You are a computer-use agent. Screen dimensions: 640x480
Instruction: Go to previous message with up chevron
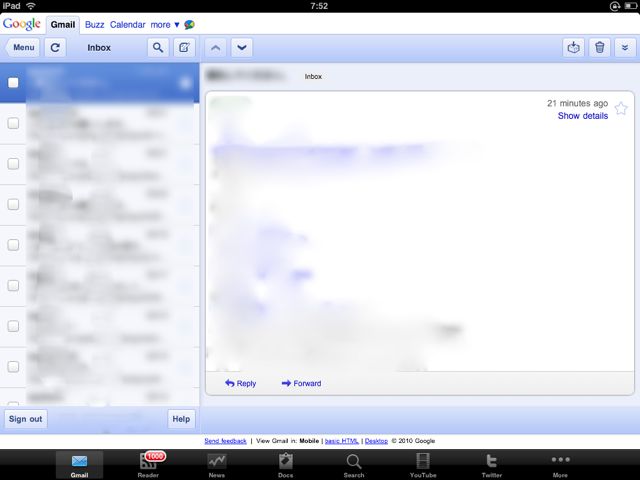click(x=216, y=48)
